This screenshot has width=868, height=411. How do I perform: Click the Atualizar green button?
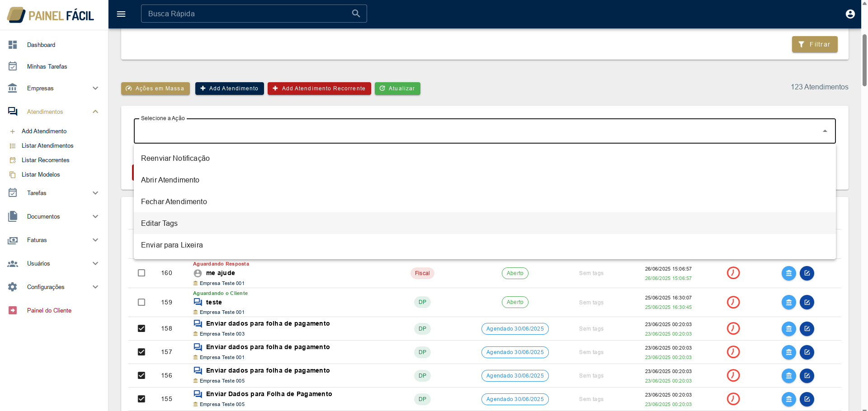click(397, 89)
